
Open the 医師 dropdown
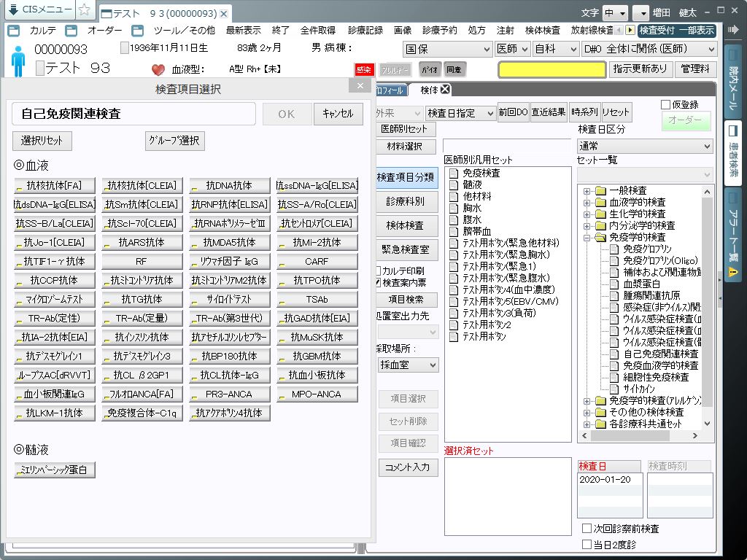[512, 49]
